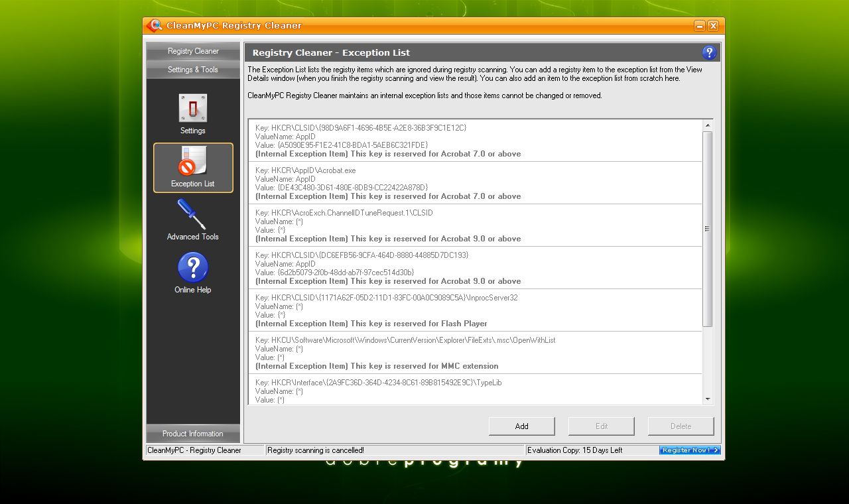Select the HKCR\AppID\Acrobat.exe exception item
849x504 pixels.
(476, 183)
